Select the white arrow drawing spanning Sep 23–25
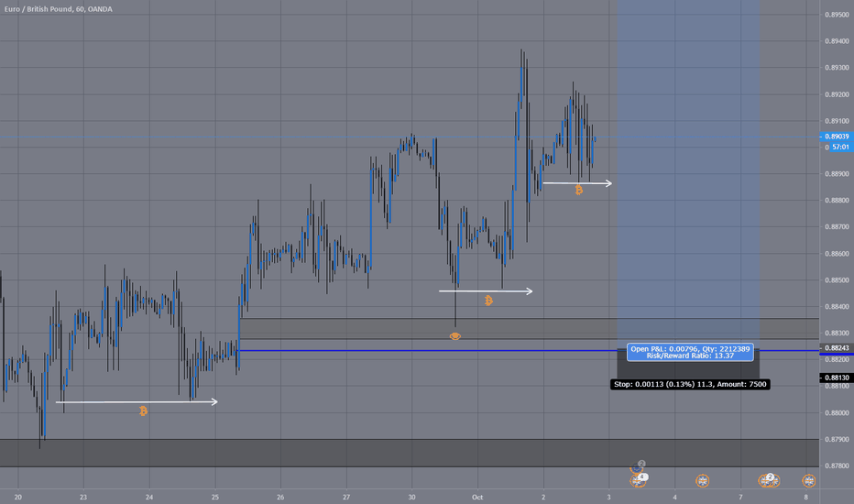 coord(137,402)
